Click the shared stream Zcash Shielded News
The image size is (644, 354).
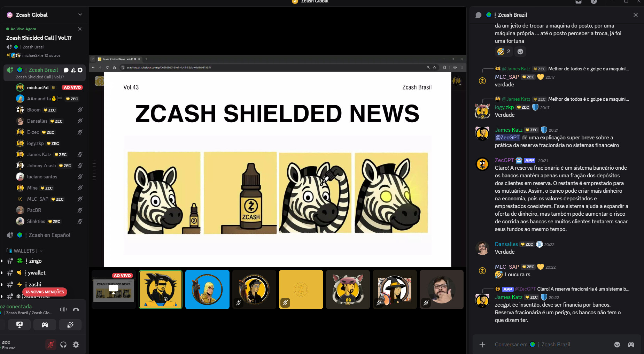coord(278,161)
